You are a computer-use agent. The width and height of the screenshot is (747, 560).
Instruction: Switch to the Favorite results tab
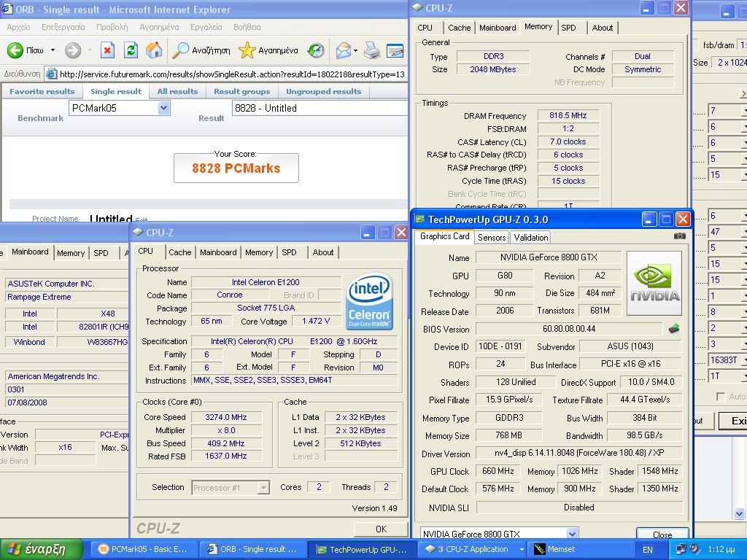[42, 91]
